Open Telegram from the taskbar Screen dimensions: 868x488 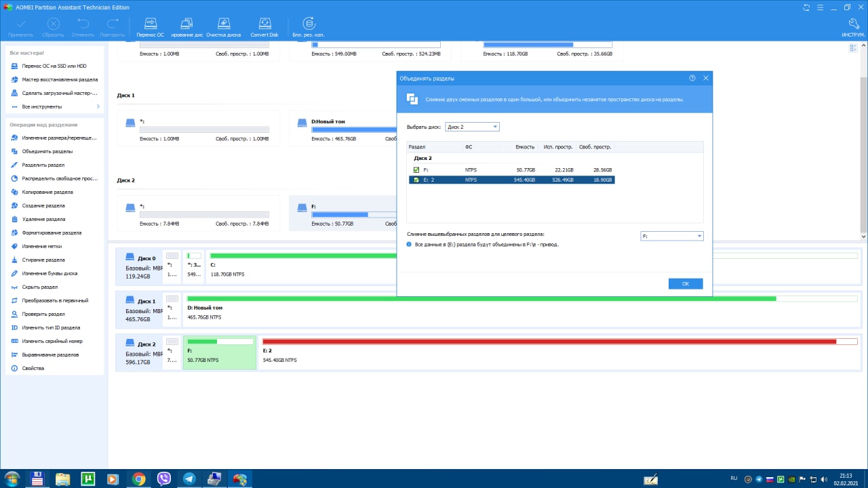coord(189,479)
